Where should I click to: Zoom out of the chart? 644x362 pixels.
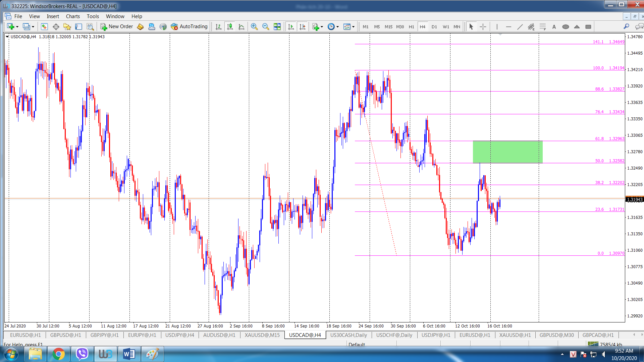click(x=266, y=26)
